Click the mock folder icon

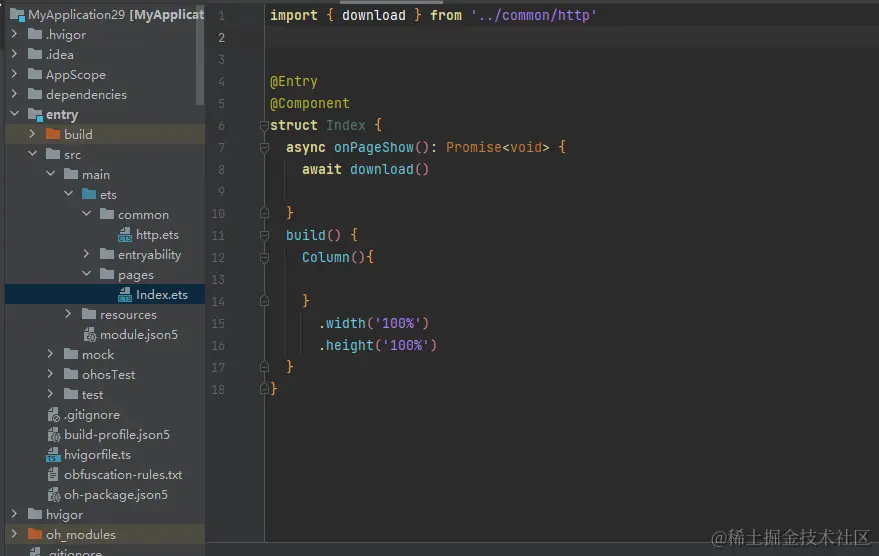point(71,354)
